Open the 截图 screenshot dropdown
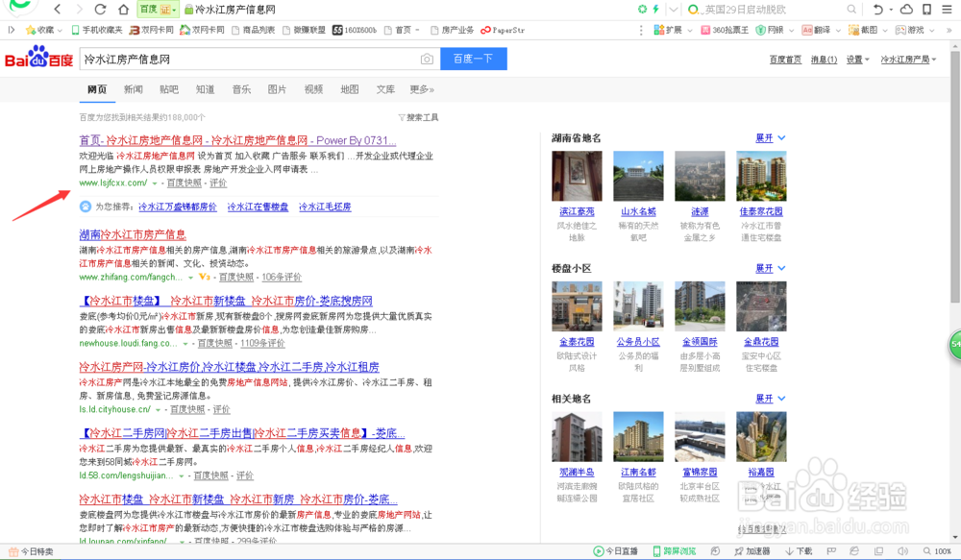961x560 pixels. (868, 30)
